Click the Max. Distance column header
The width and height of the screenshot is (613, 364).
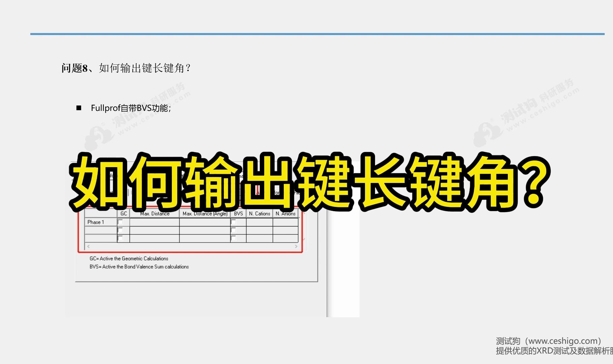click(155, 214)
